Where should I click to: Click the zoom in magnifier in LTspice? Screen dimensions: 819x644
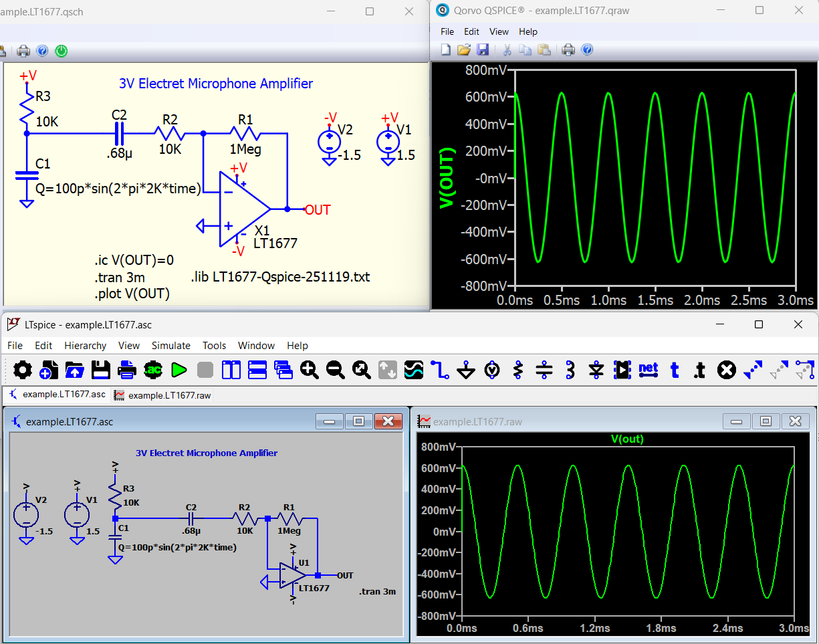[310, 369]
